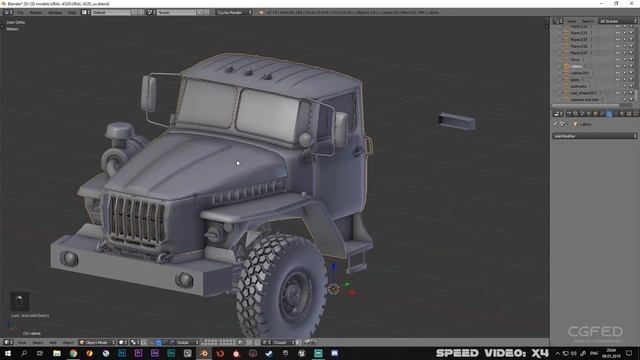
Task: Open the Object properties tab
Action: coord(596,114)
